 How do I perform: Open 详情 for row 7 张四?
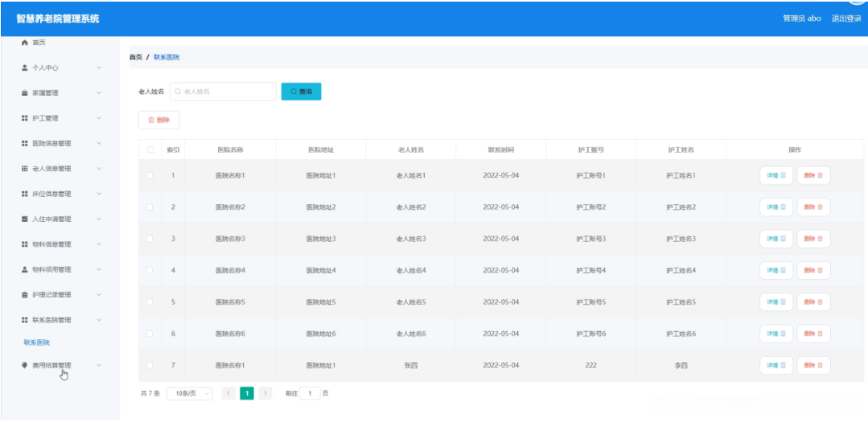[x=776, y=365]
